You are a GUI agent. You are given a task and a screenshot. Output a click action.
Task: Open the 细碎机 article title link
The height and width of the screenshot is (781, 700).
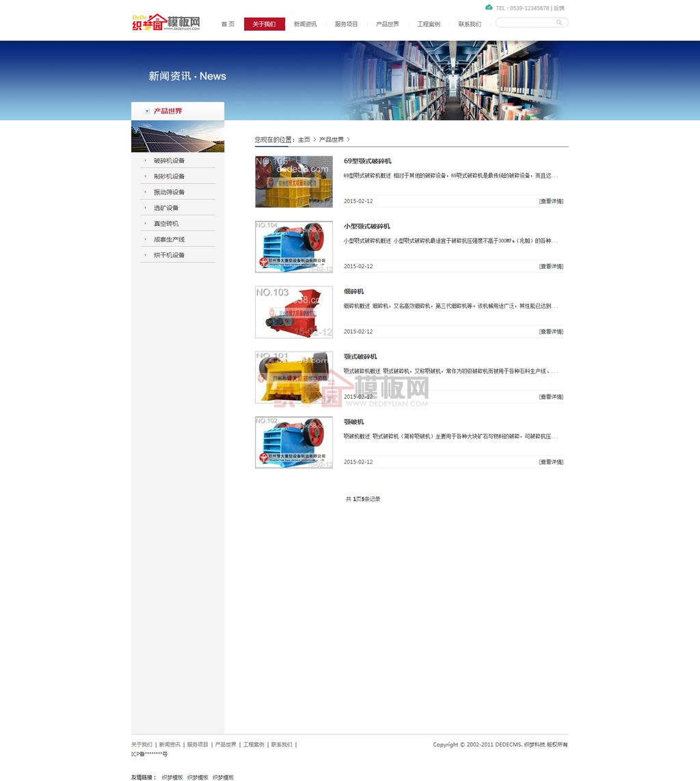[353, 291]
